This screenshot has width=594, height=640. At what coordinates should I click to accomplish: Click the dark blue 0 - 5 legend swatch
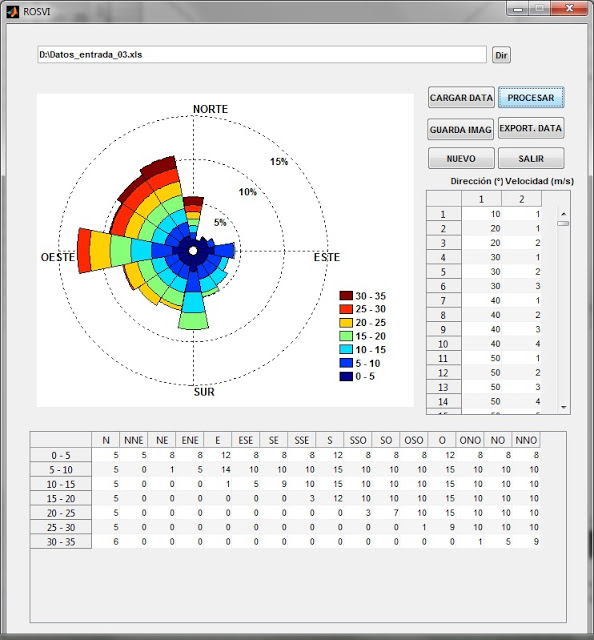coord(346,376)
